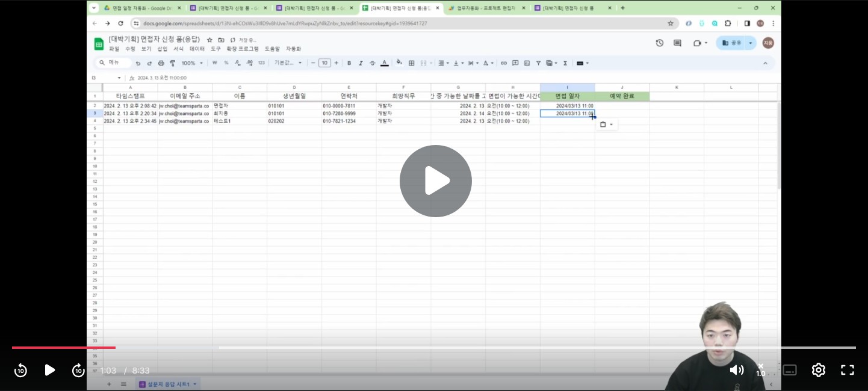Open text color picker
868x391 pixels.
(384, 63)
